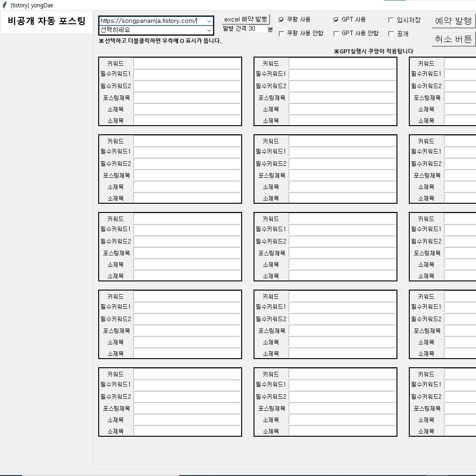Screen dimensions: 476x476
Task: Expand the 선택하세요 combo box
Action: pyautogui.click(x=209, y=30)
